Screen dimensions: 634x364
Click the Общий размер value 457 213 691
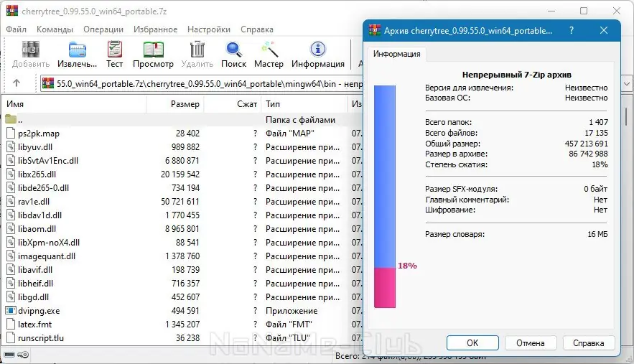(587, 144)
